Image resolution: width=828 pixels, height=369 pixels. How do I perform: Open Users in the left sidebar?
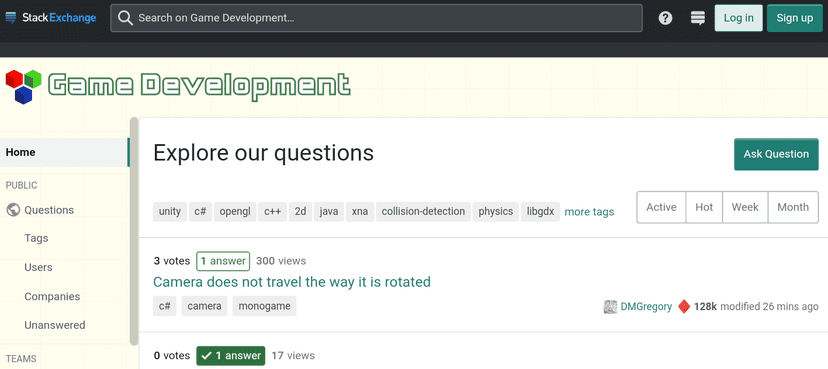click(38, 267)
